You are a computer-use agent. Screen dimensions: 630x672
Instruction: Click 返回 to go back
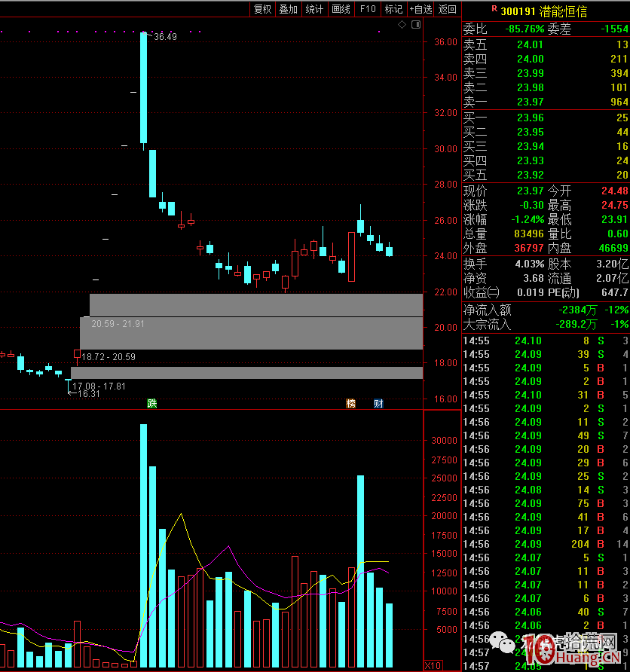pos(448,9)
